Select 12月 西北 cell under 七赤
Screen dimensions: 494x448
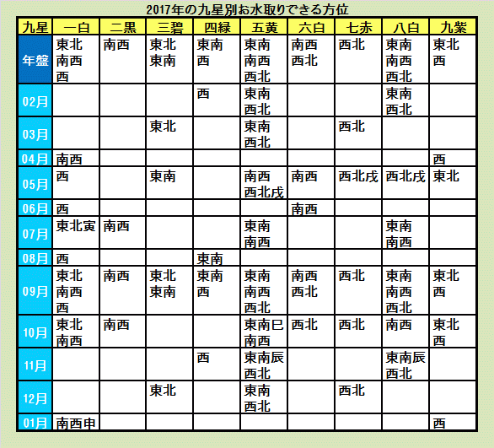click(358, 397)
